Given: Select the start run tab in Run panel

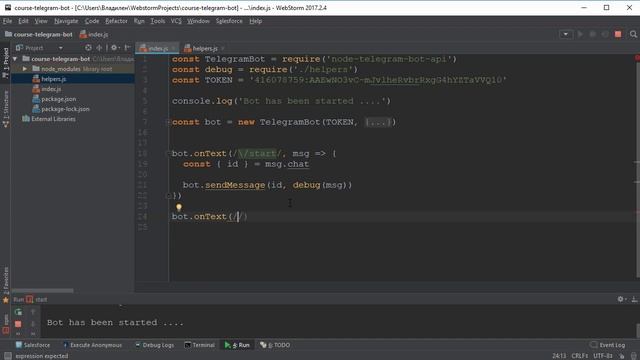Looking at the screenshot, I should (37, 300).
